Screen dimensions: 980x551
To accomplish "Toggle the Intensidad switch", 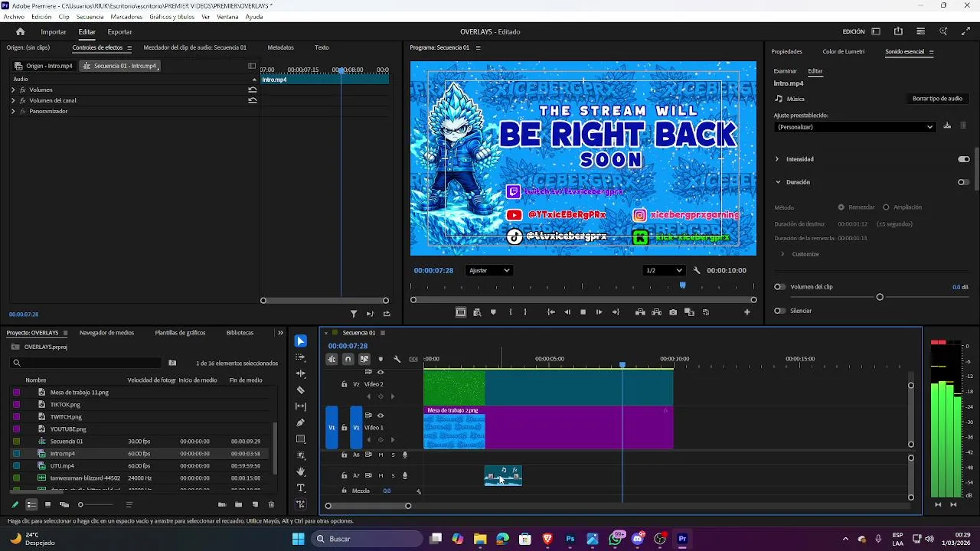I will tap(964, 159).
